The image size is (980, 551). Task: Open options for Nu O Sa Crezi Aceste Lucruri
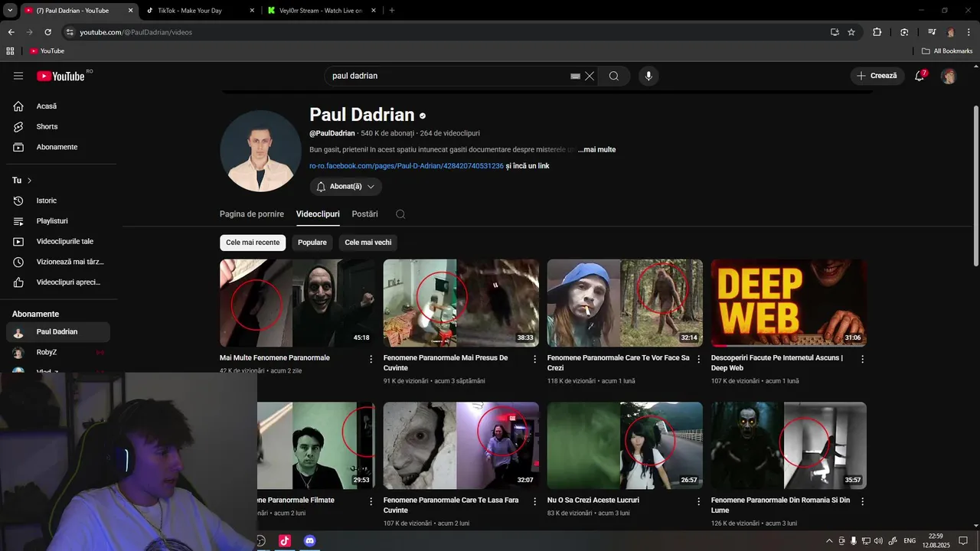point(699,501)
